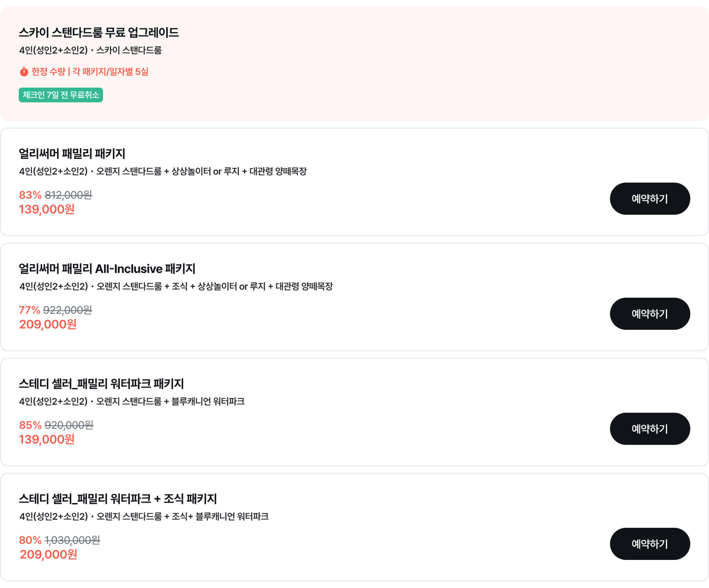Select the 얼리써머 패밀리 All-Inclusive 패키지 title
This screenshot has width=709, height=588.
(107, 269)
